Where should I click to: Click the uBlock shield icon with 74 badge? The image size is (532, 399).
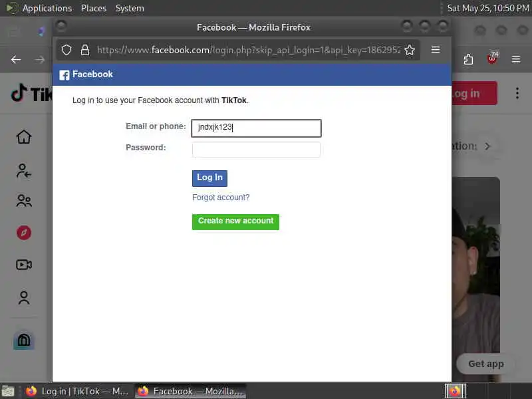[x=492, y=59]
